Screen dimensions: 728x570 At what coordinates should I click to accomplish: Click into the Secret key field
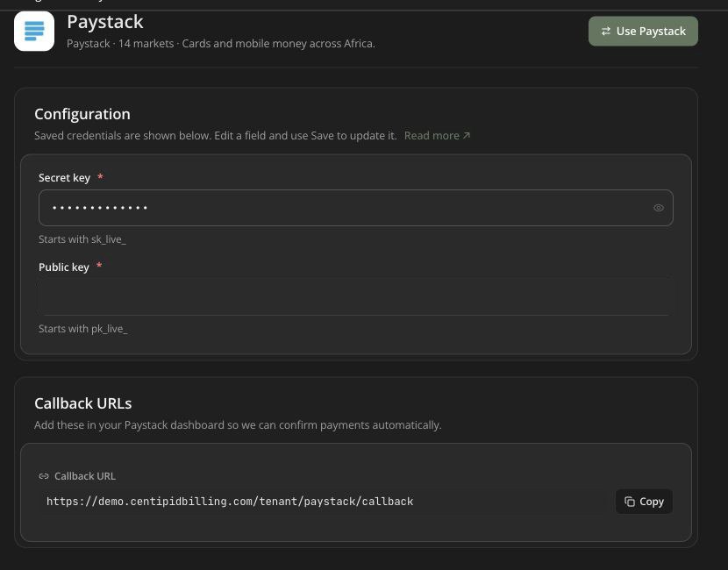coord(355,208)
